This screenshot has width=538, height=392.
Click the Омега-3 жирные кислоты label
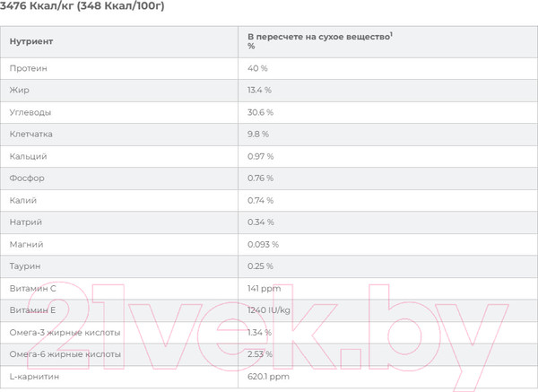point(65,333)
